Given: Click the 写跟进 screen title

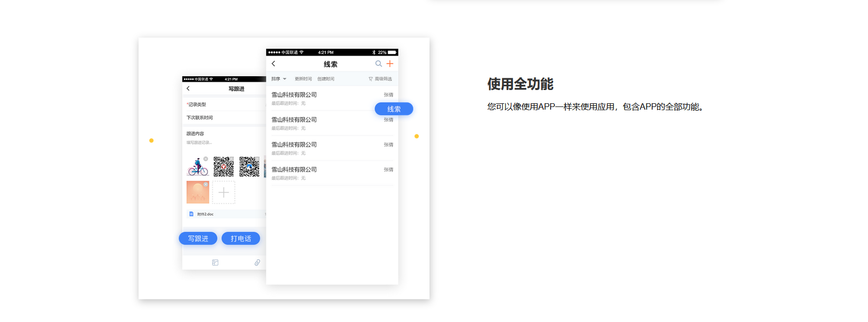Looking at the screenshot, I should click(236, 88).
